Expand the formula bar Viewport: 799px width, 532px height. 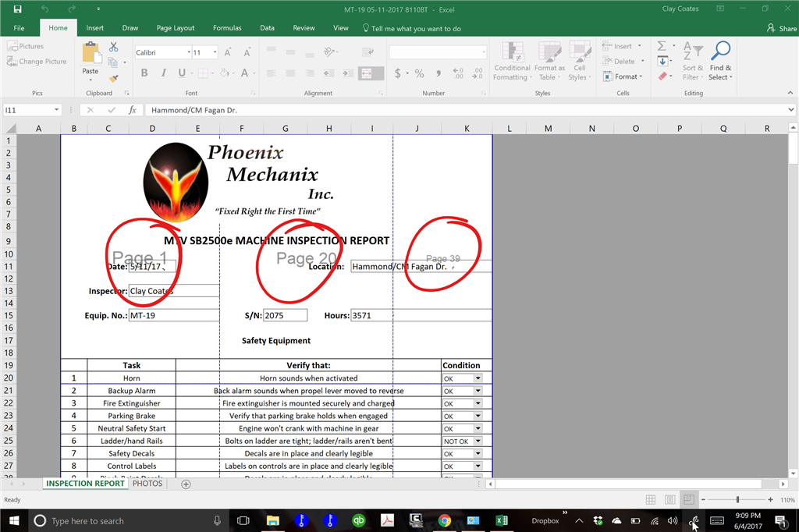(x=790, y=109)
